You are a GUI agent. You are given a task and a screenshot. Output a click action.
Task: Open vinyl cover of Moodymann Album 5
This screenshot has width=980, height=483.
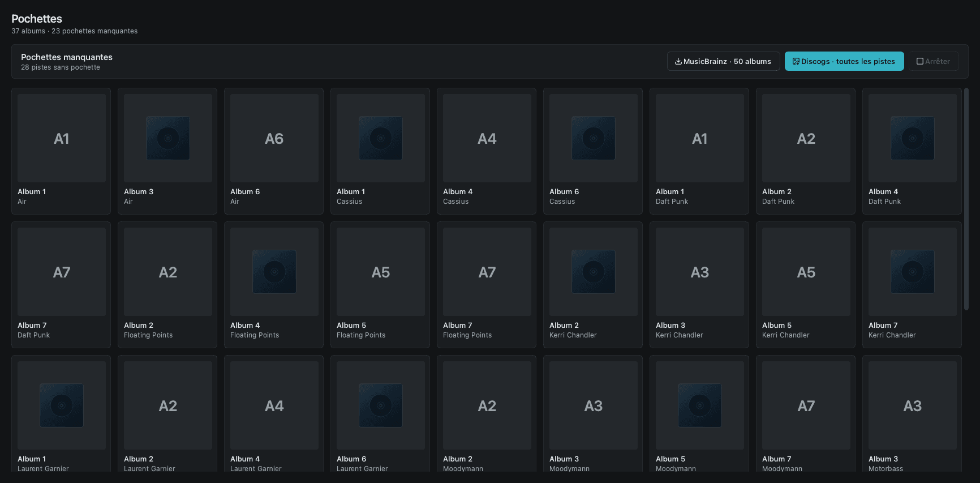pos(700,405)
